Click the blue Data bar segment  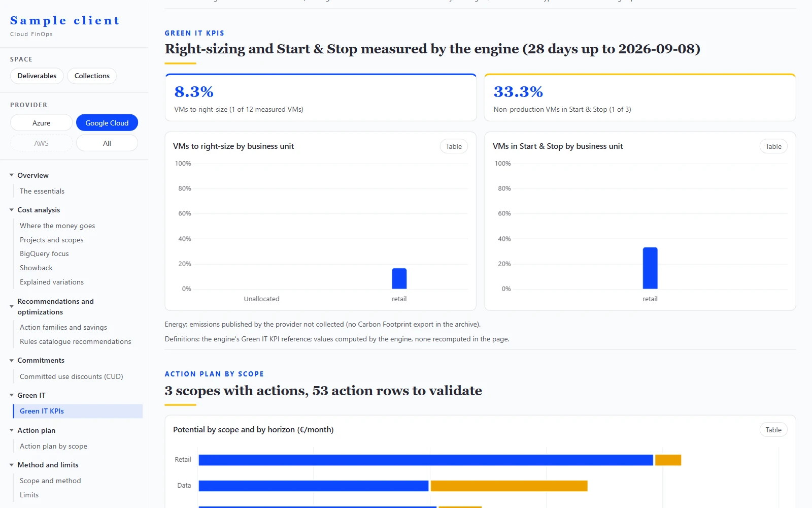[x=314, y=486]
